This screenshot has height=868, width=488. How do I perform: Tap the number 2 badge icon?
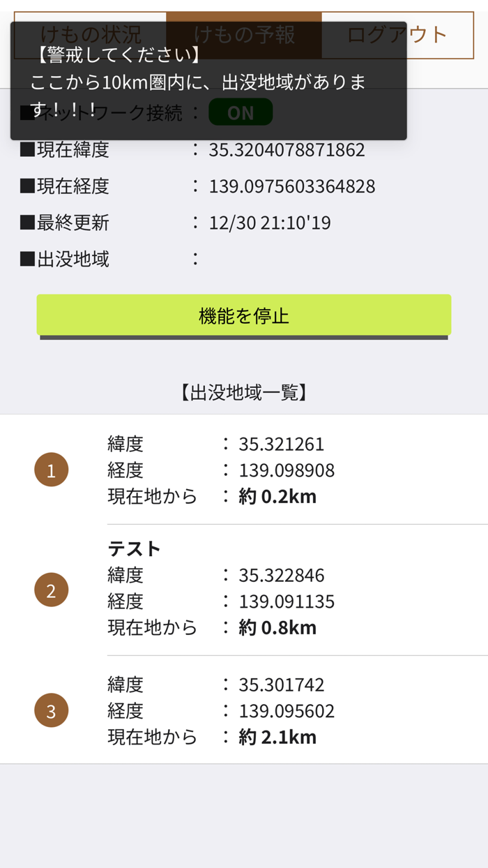(51, 589)
